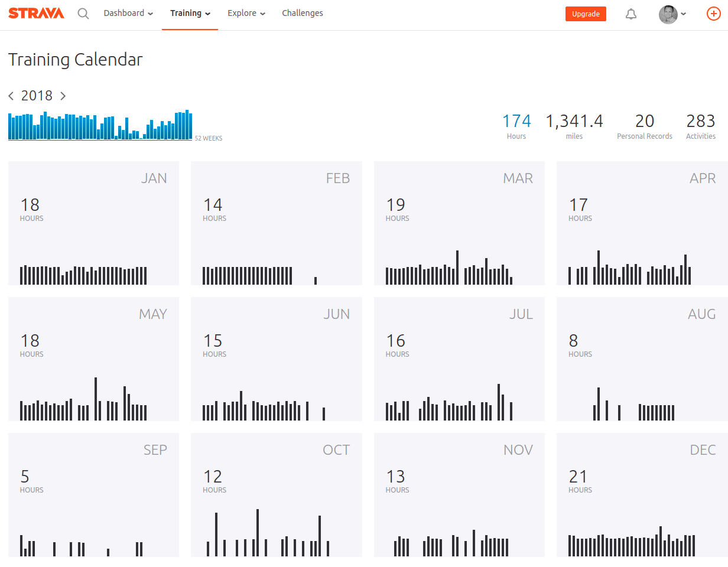This screenshot has width=728, height=567.
Task: Open the OCT month card
Action: pyautogui.click(x=277, y=495)
